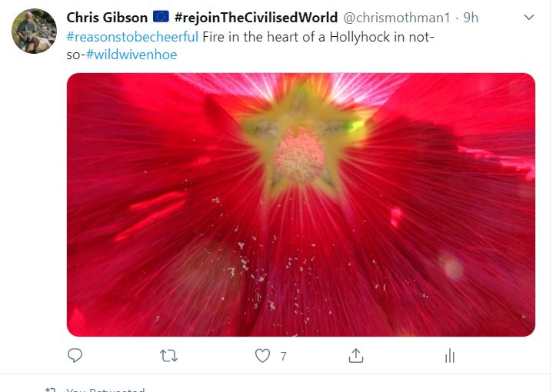Open Chris Gibson's profile avatar picture
556x392 pixels.
point(34,32)
